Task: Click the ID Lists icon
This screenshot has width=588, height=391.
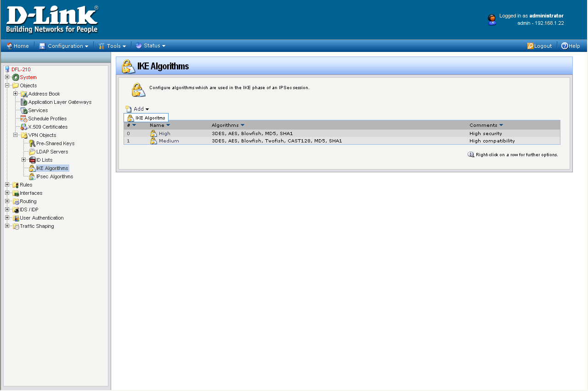Action: point(32,160)
